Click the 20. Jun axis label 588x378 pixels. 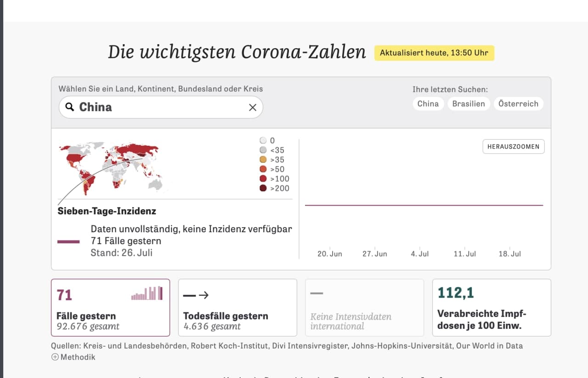[x=330, y=254]
